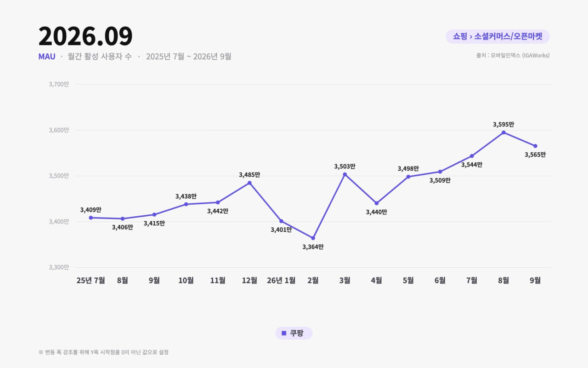Screen dimensions: 588x368
Task: Click the 3,498만 data label
Action: [x=408, y=169]
